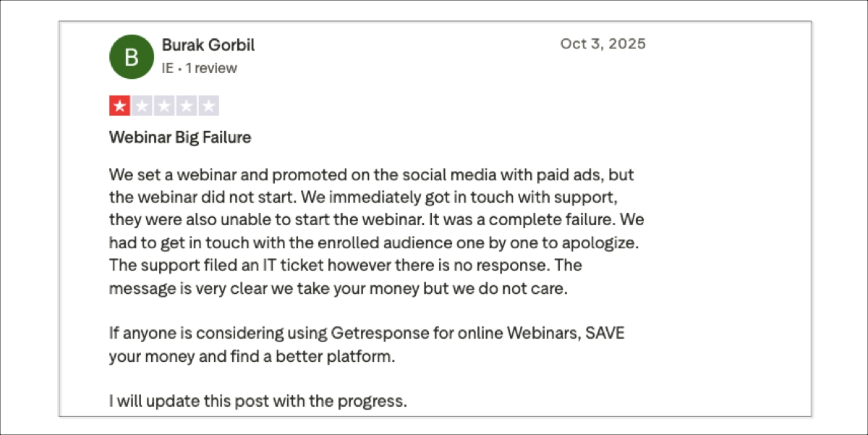Click the "1 review" count text

pyautogui.click(x=211, y=69)
